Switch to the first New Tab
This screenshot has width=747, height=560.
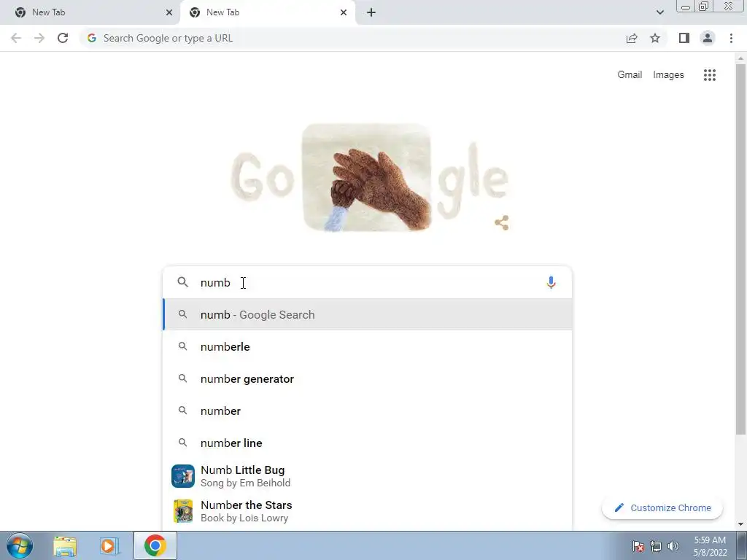[90, 12]
